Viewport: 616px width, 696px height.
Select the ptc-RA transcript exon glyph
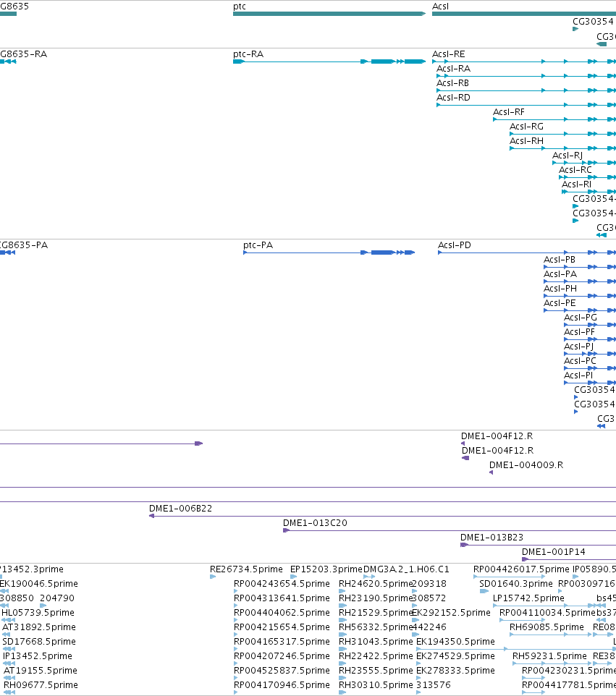point(329,61)
